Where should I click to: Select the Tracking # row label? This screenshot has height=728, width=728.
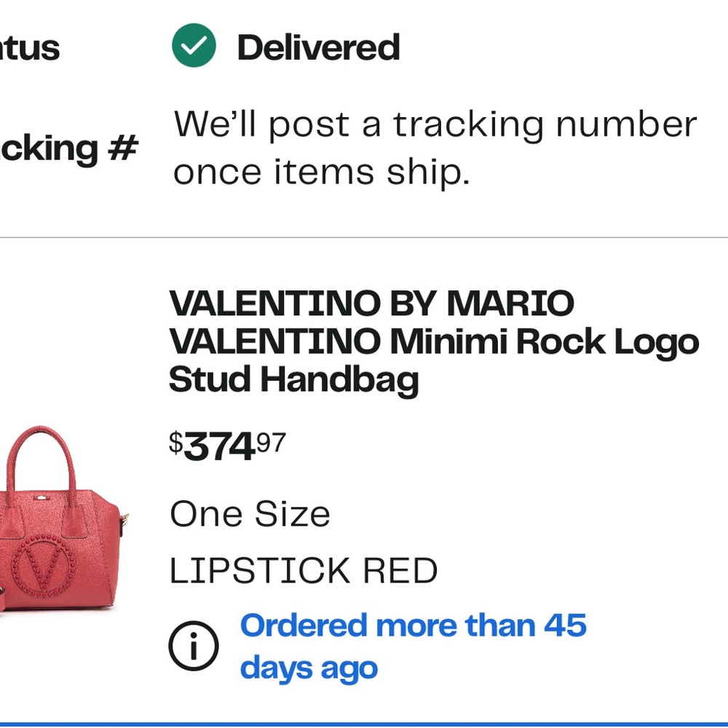[69, 148]
